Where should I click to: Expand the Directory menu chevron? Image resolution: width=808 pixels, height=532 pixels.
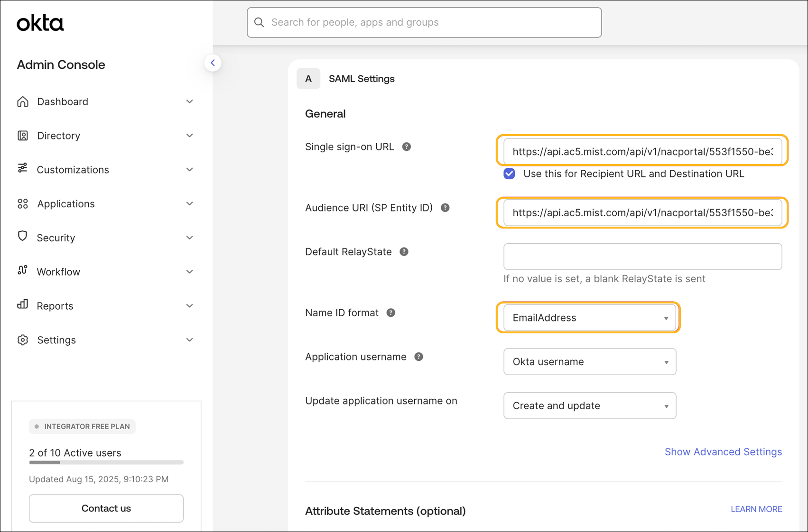190,136
